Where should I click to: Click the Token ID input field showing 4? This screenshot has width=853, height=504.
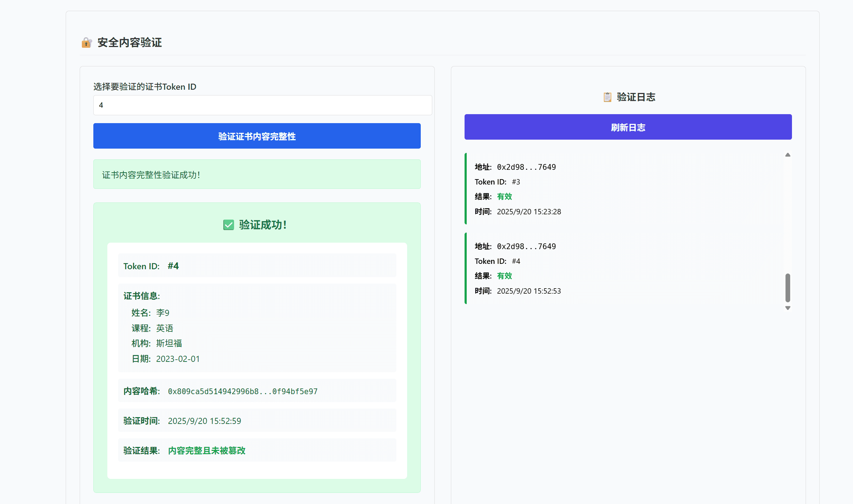coord(262,105)
